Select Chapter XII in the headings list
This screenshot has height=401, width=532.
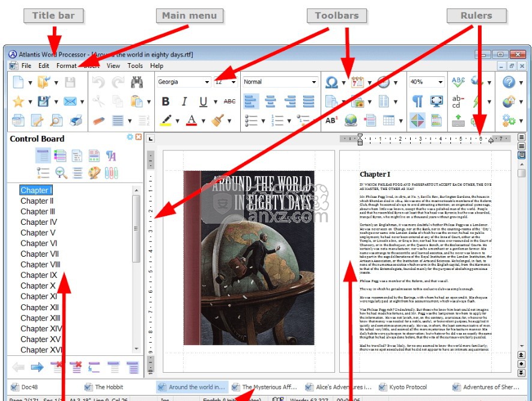point(40,307)
